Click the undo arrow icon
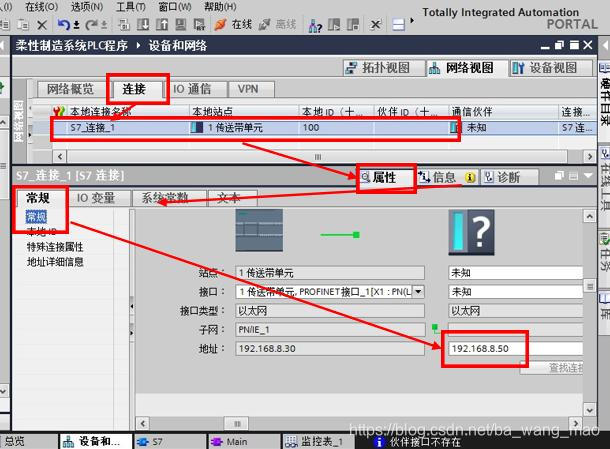This screenshot has height=449, width=610. [64, 25]
